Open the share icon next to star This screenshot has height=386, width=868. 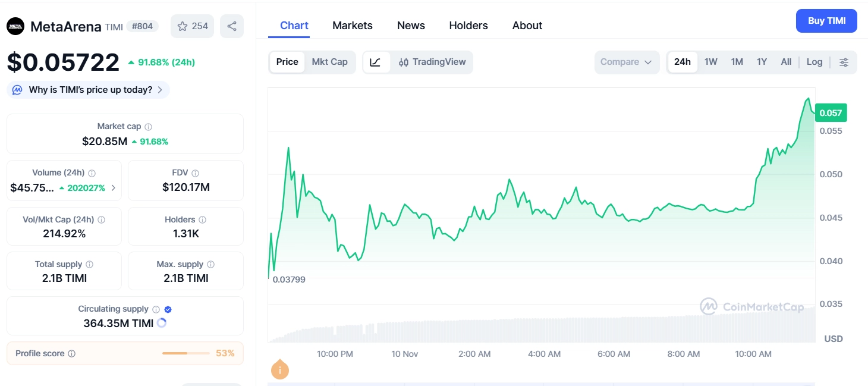coord(231,26)
